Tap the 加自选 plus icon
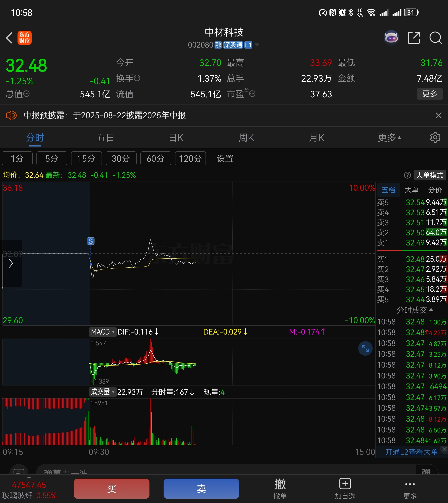The height and width of the screenshot is (503, 448). [345, 484]
